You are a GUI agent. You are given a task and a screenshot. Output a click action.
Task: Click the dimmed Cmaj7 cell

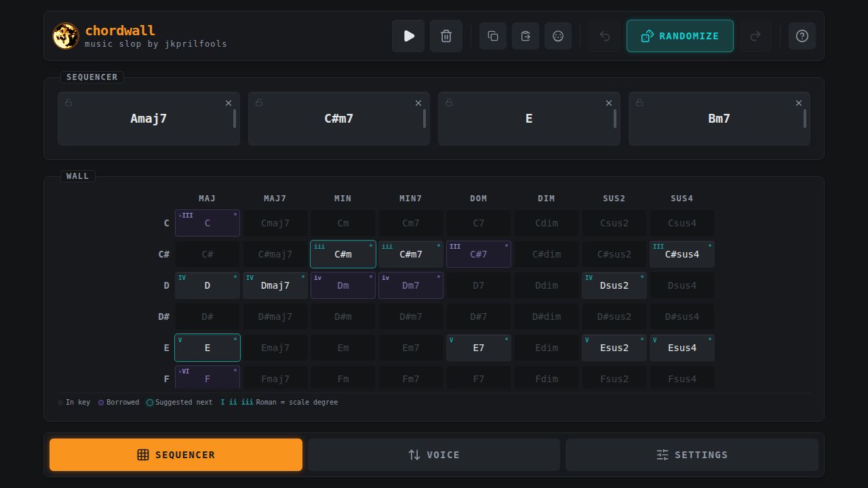(x=275, y=223)
